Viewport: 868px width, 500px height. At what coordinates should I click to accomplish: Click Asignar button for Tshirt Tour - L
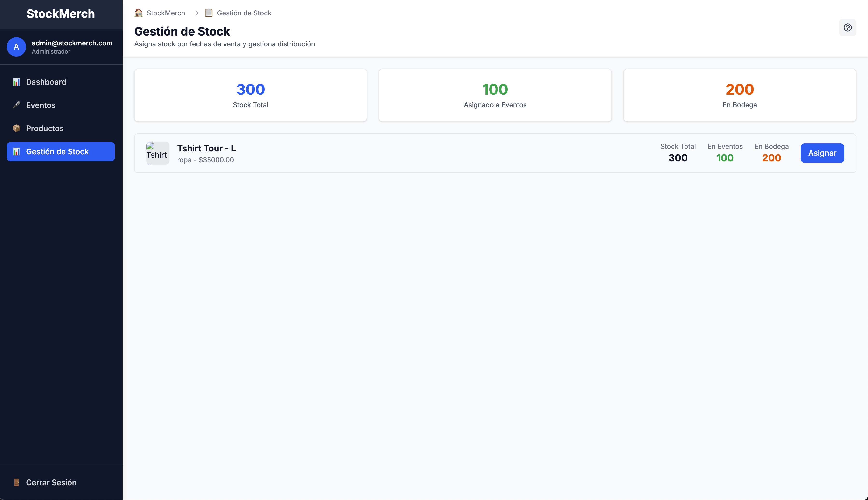coord(822,153)
